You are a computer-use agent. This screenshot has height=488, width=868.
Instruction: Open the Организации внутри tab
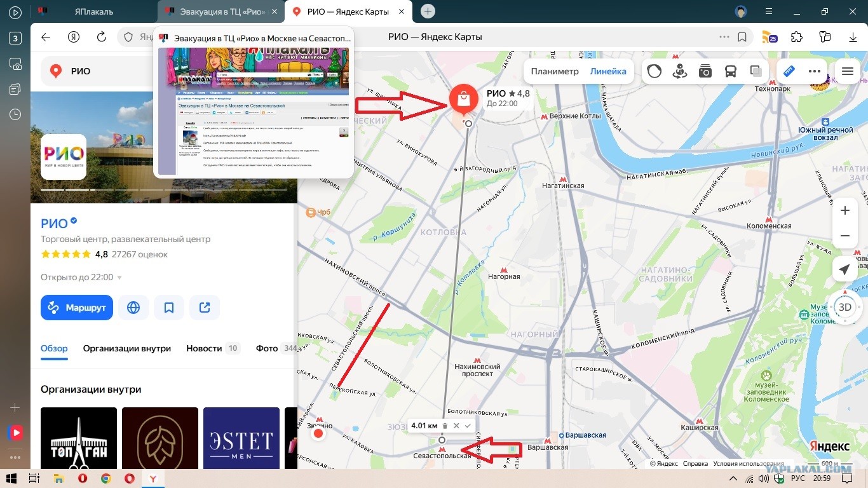click(127, 348)
